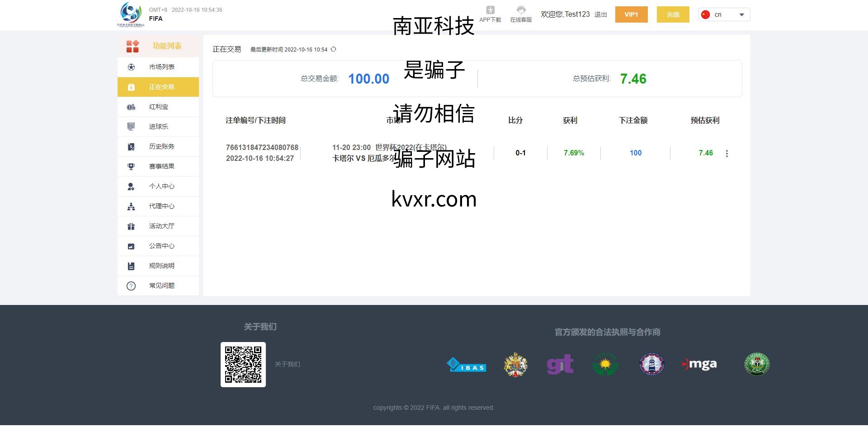This screenshot has height=436, width=868.
Task: Select 正在交易 menu item
Action: tap(158, 87)
